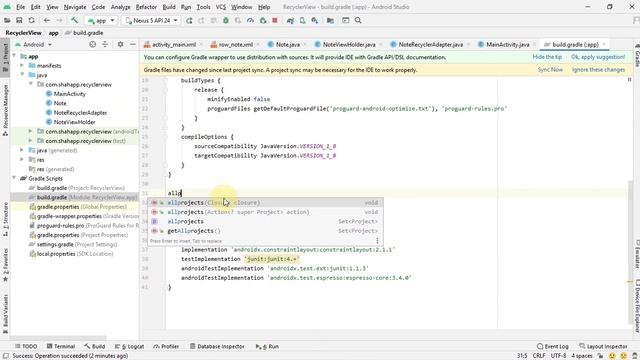
Task: Open the Gradle side panel
Action: (x=636, y=56)
